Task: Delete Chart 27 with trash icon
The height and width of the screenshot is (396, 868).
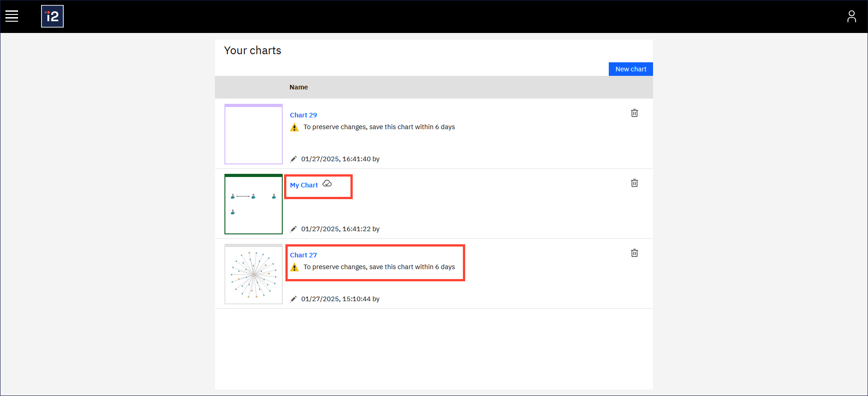Action: click(635, 253)
